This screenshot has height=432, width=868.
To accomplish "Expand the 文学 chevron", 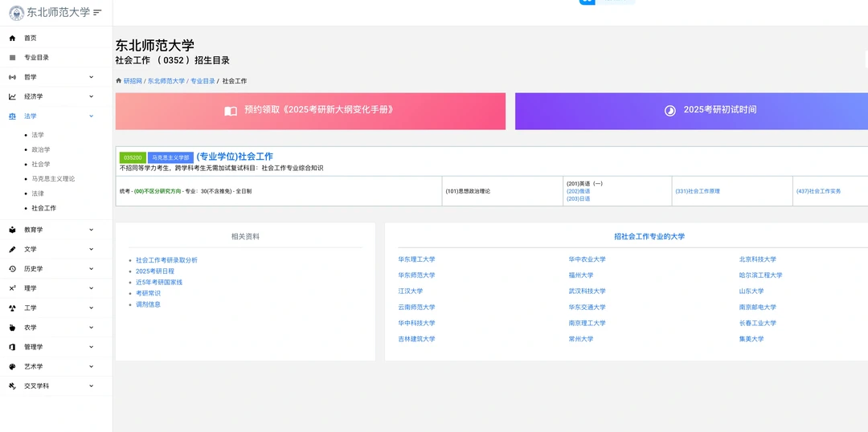I will (x=92, y=249).
